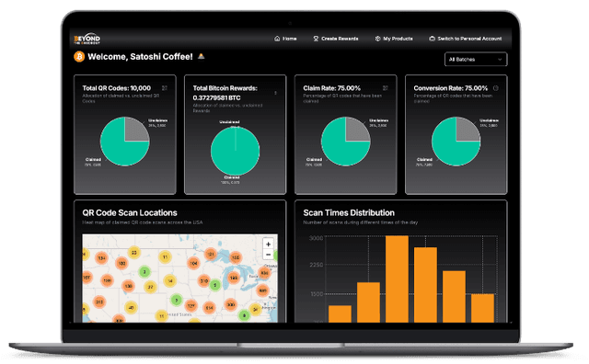Click 'Unclaimed' label in Total QR Codes card

pos(157,120)
